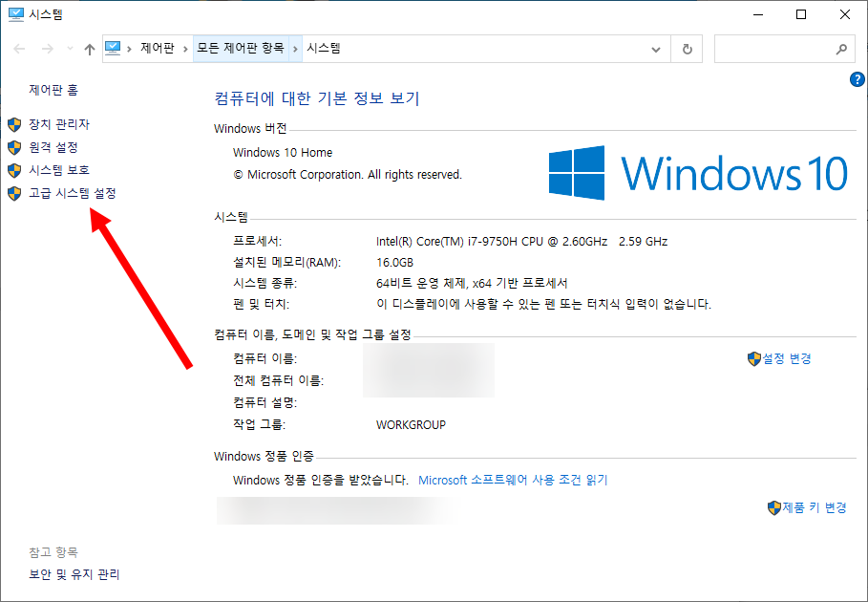The image size is (868, 602).
Task: Select the Windows 10 Home text
Action: (283, 152)
